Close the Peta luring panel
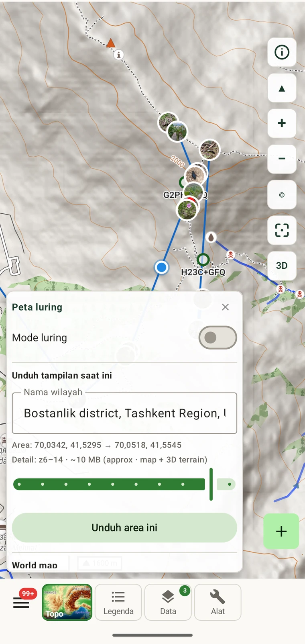 click(226, 307)
